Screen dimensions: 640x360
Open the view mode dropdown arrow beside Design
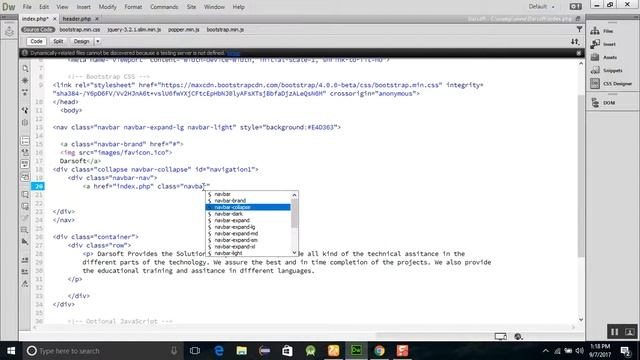[x=98, y=41]
